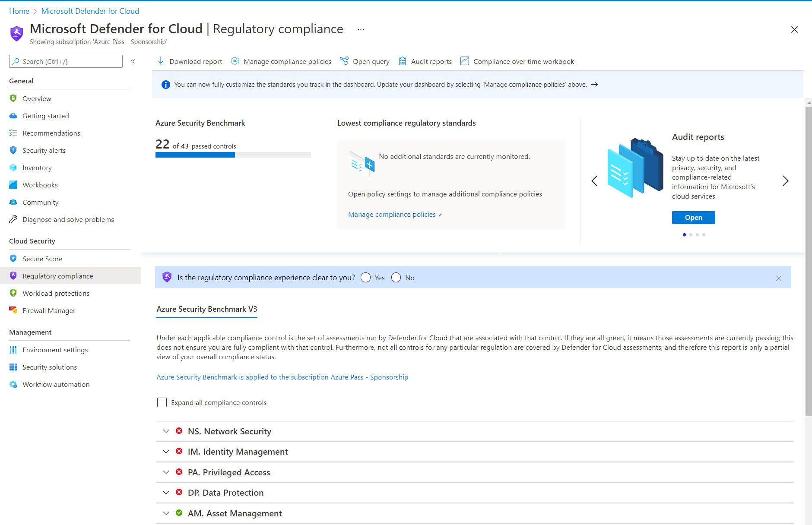Click Microsoft Defender for Cloud breadcrumb
Image resolution: width=812 pixels, height=525 pixels.
pyautogui.click(x=90, y=11)
